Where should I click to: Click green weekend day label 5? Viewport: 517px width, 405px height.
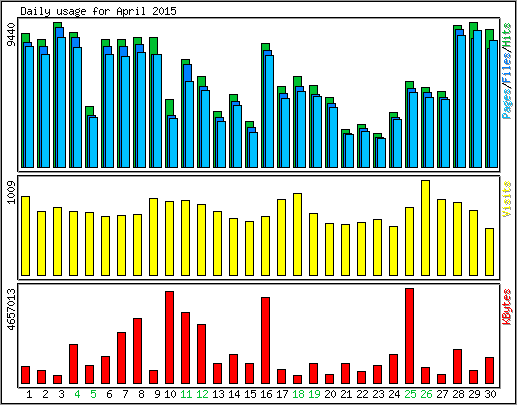[x=93, y=394]
